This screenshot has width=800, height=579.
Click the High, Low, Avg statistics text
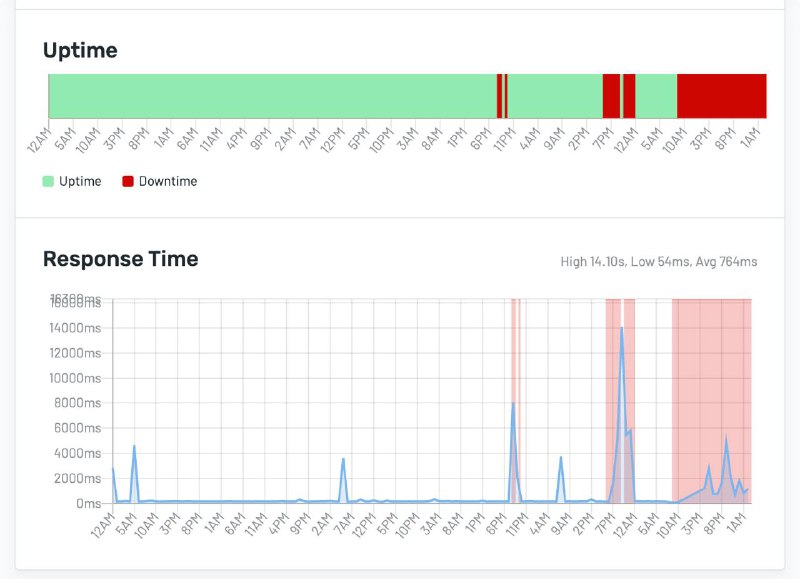click(658, 262)
